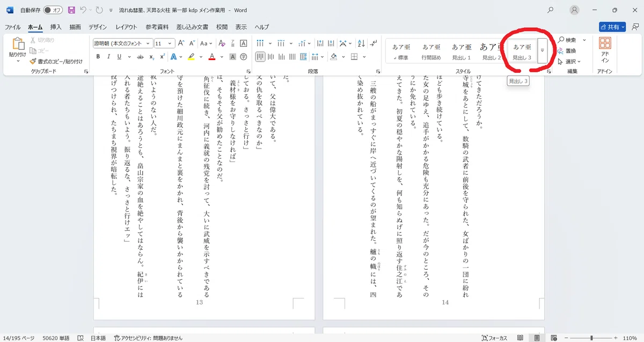Click the Decrease Indent icon
The height and width of the screenshot is (342, 644).
tap(320, 43)
